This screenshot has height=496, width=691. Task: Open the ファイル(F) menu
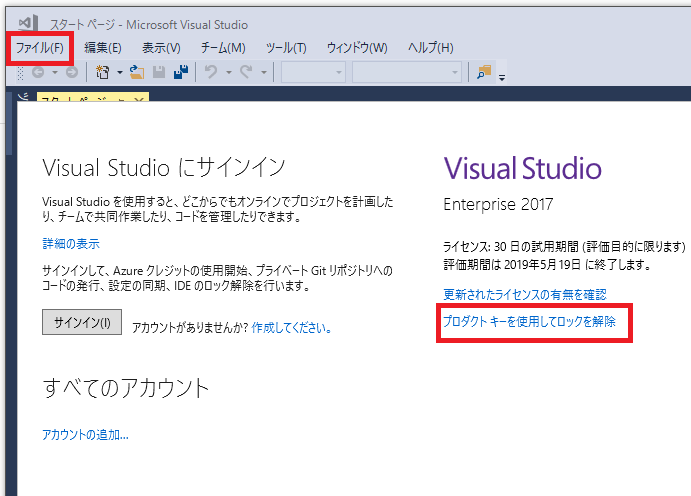tap(40, 48)
